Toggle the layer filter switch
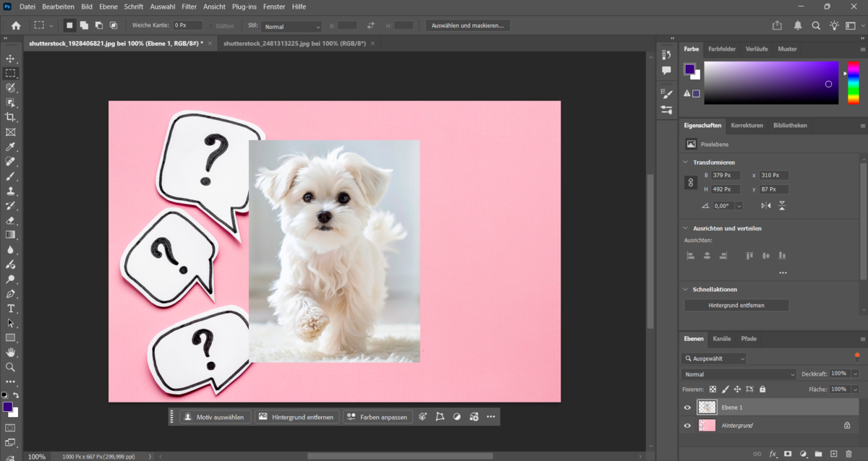868x461 pixels. 857,356
